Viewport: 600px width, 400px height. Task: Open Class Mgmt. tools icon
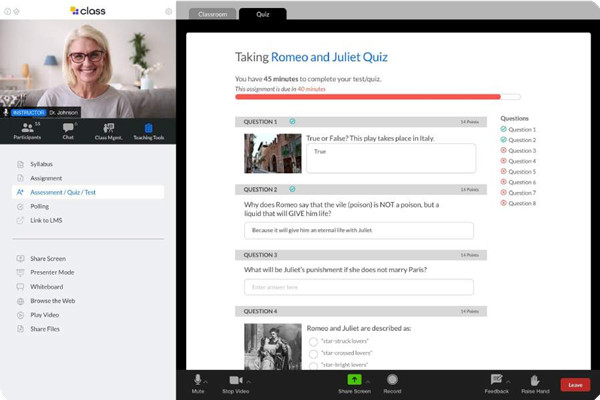pyautogui.click(x=107, y=129)
